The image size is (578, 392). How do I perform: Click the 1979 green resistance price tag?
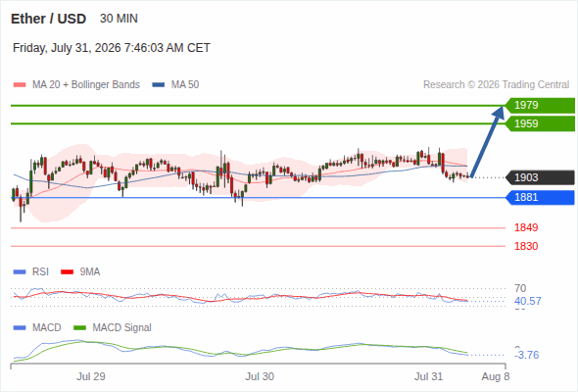tap(540, 106)
